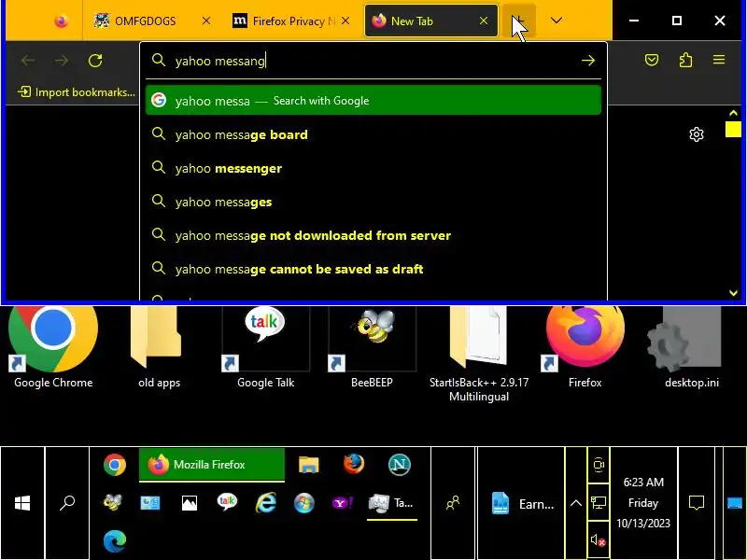Open the 'Earn...' taskbar document button
The width and height of the screenshot is (747, 560).
(522, 504)
